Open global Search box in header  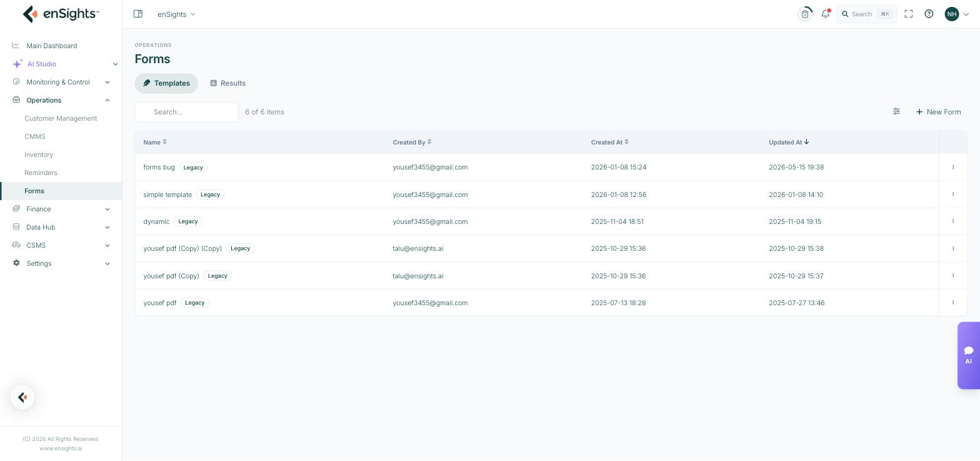(x=867, y=14)
